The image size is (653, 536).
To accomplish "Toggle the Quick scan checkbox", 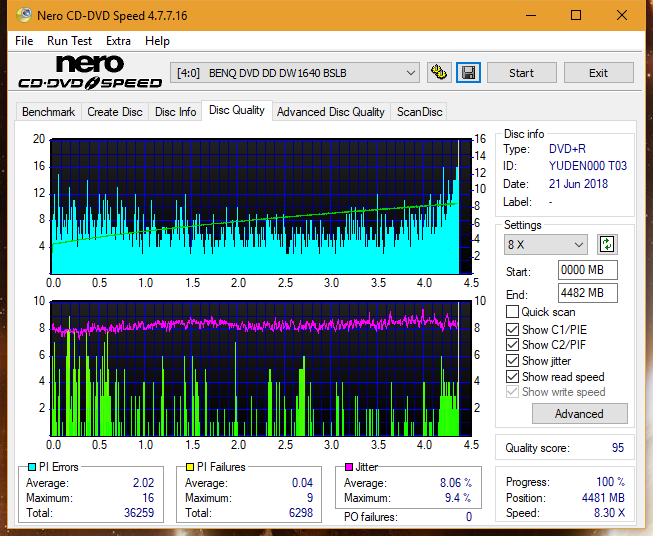I will (x=512, y=312).
